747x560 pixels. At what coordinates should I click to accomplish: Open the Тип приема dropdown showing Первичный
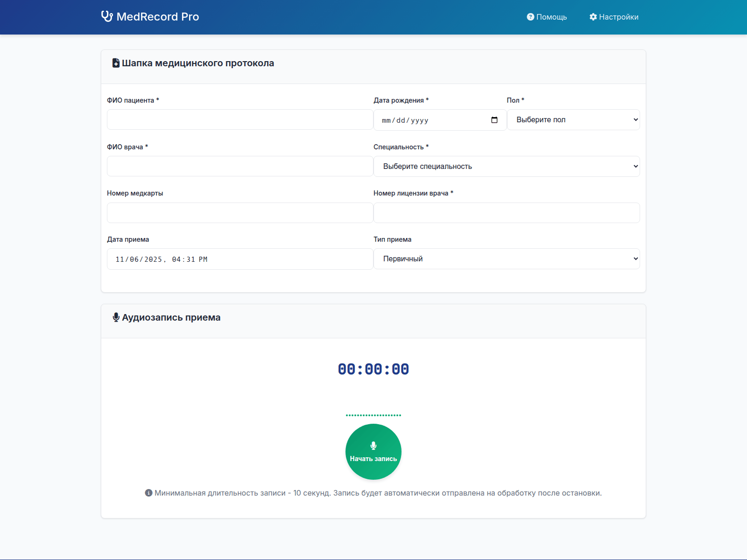507,259
